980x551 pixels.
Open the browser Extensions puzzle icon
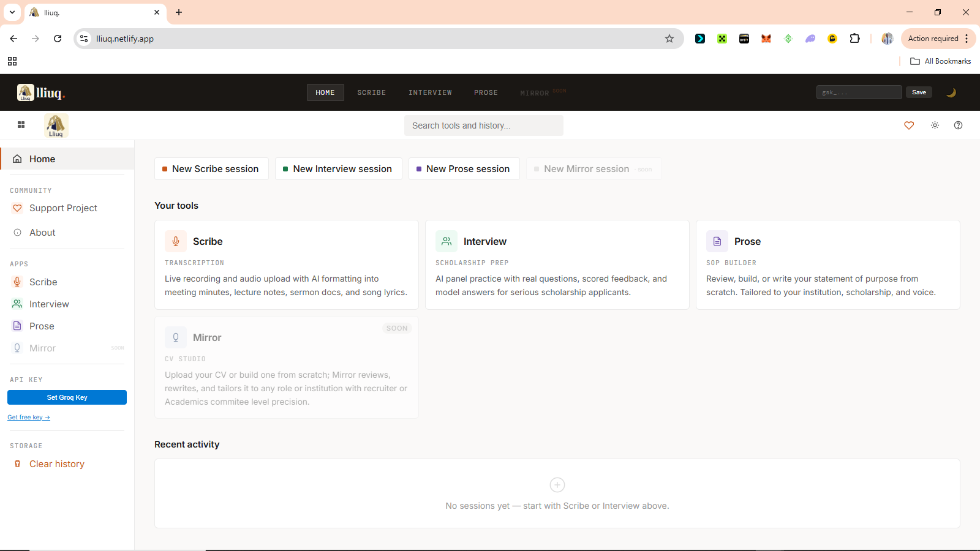point(854,39)
